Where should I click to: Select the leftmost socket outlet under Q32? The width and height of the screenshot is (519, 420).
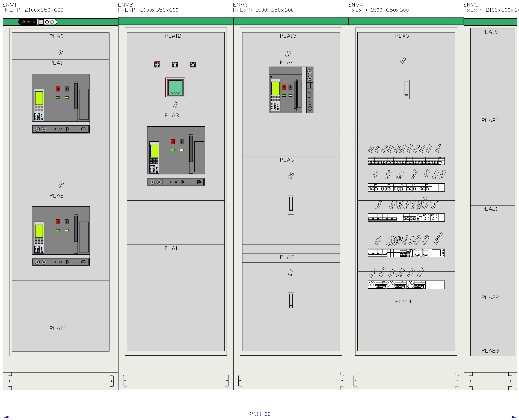(372, 285)
